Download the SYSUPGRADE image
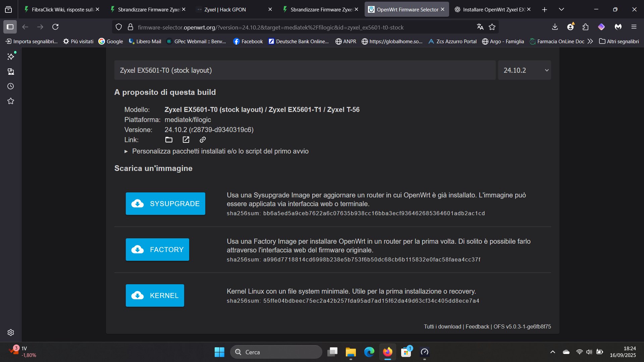The image size is (644, 362). click(x=165, y=203)
